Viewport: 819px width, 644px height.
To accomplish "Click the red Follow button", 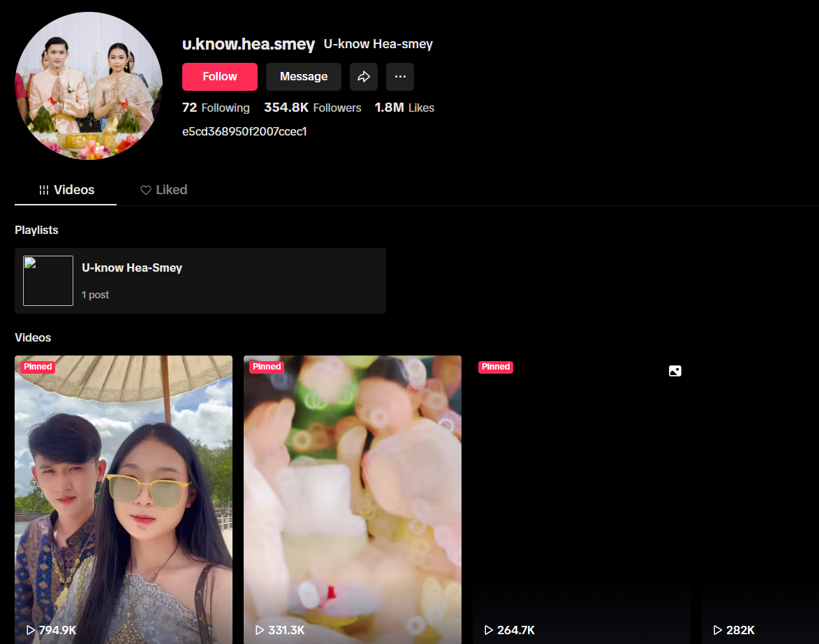I will tap(219, 77).
